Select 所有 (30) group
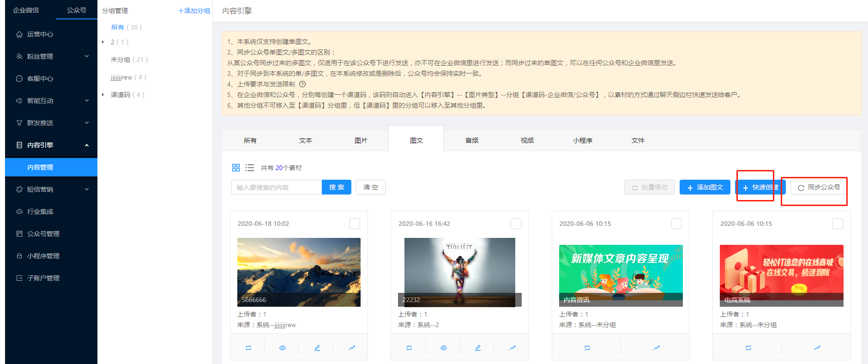868x364 pixels. (x=127, y=27)
